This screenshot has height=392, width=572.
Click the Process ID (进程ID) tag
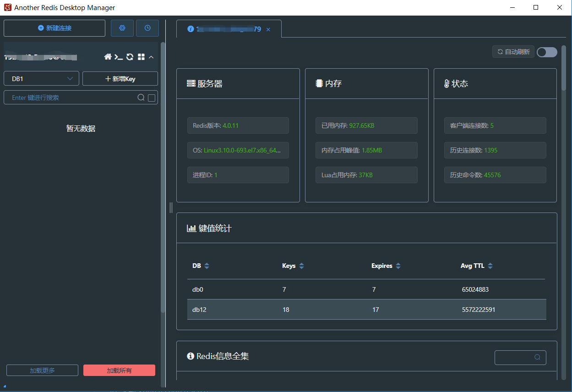(238, 175)
